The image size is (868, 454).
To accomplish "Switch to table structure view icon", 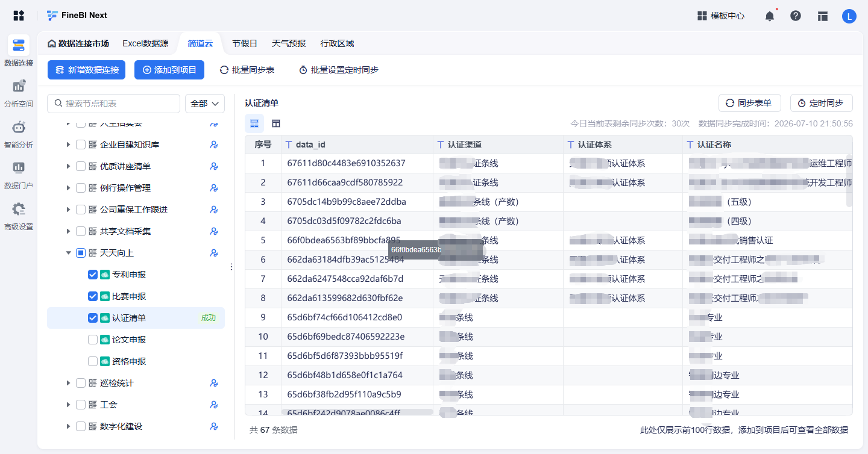I will point(276,123).
